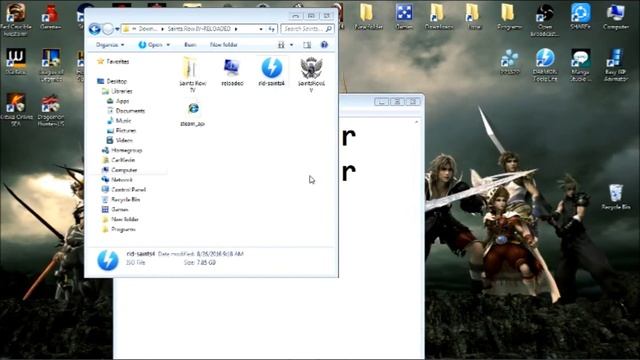Open the Easy GIF Animator desktop shortcut
The image size is (640, 360).
616,64
